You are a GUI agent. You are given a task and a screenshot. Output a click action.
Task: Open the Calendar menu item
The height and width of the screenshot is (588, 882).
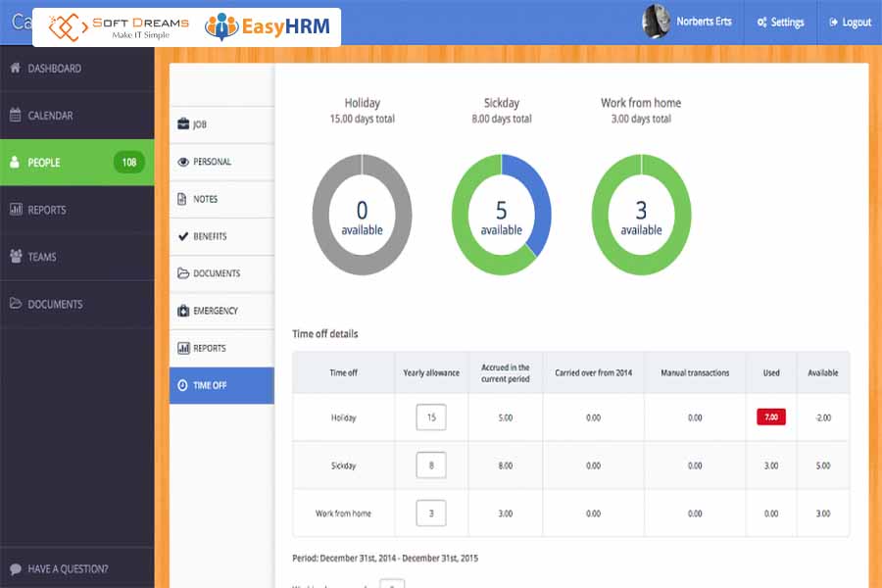tap(77, 116)
